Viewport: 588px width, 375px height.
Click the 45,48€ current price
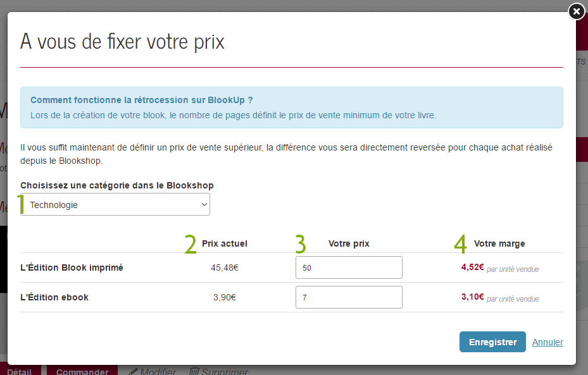[225, 267]
